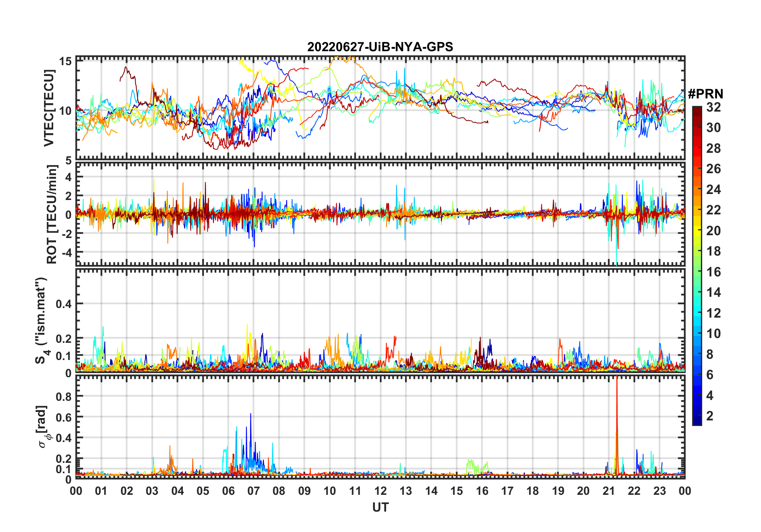Click the σφ[rad] y-axis label
This screenshot has width=761, height=532.
(43, 427)
